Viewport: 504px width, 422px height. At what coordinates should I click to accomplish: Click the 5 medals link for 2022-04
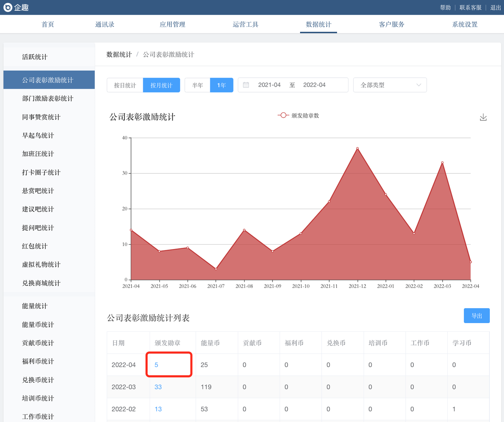click(156, 365)
